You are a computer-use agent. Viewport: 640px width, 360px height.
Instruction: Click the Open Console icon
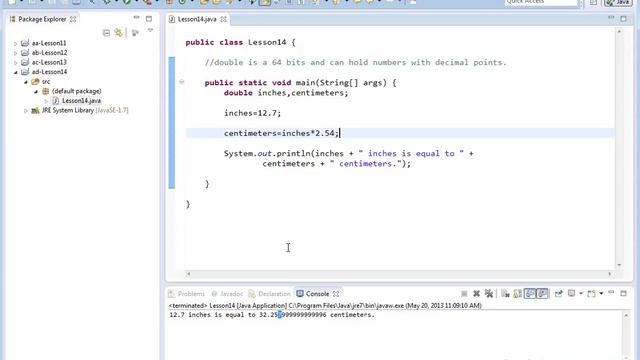pos(591,293)
